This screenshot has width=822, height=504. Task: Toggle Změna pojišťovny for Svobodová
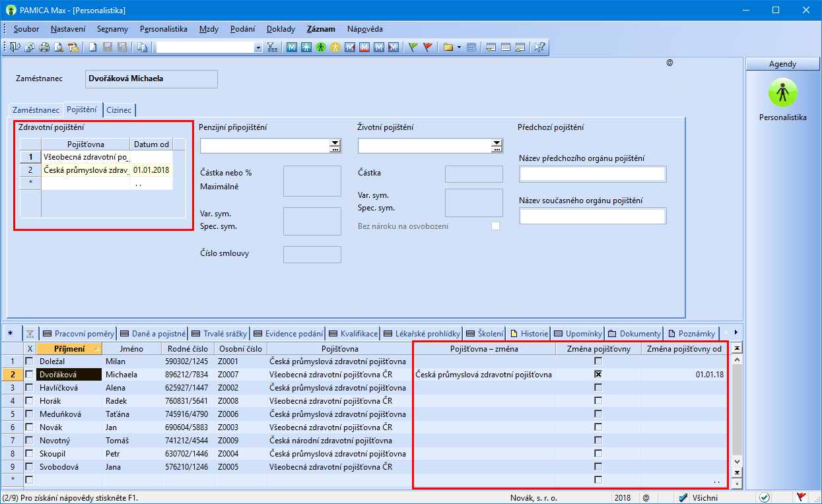click(x=598, y=466)
